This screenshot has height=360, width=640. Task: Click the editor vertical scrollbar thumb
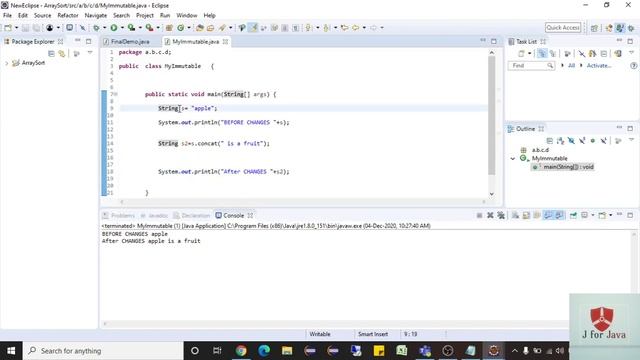pos(491,115)
